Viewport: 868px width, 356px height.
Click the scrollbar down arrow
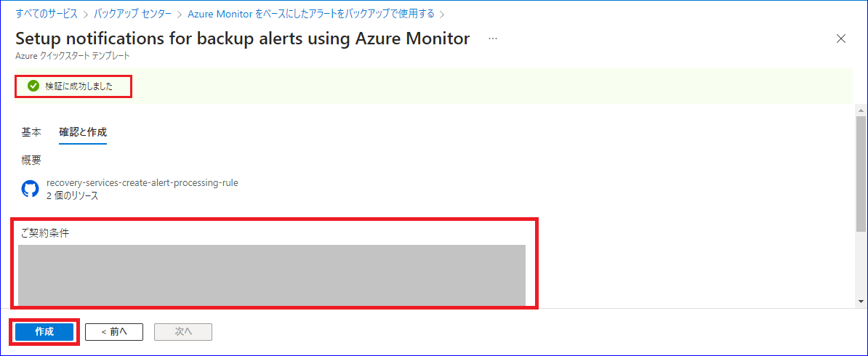pos(861,302)
